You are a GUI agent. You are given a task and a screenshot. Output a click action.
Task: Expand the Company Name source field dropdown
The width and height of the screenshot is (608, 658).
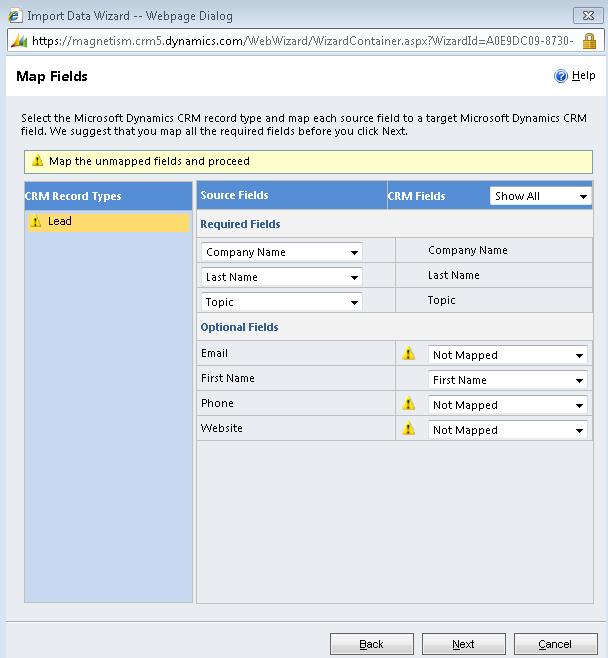[282, 253]
